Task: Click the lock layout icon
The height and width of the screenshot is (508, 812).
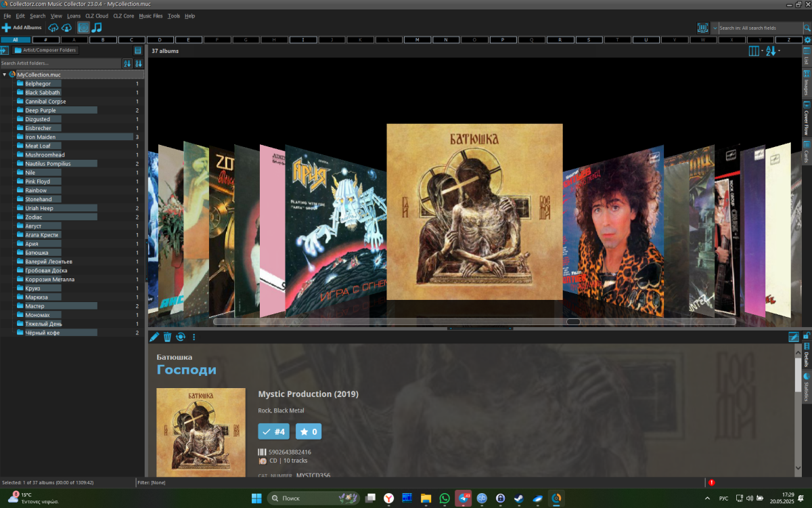Action: click(806, 335)
